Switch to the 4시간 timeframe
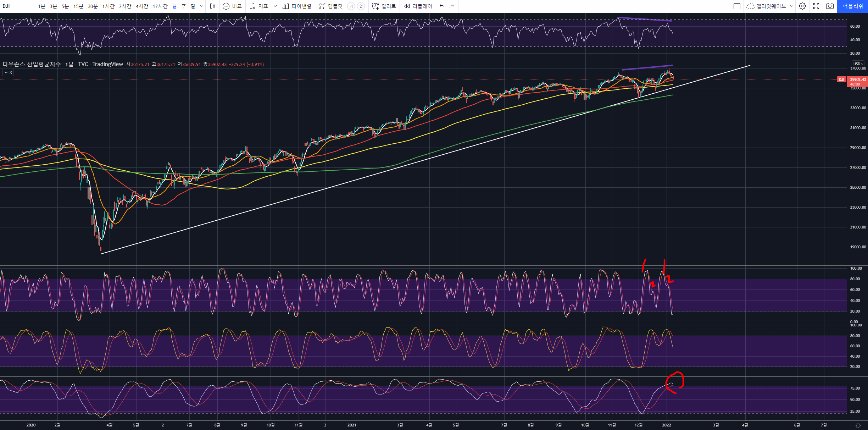 (x=142, y=6)
